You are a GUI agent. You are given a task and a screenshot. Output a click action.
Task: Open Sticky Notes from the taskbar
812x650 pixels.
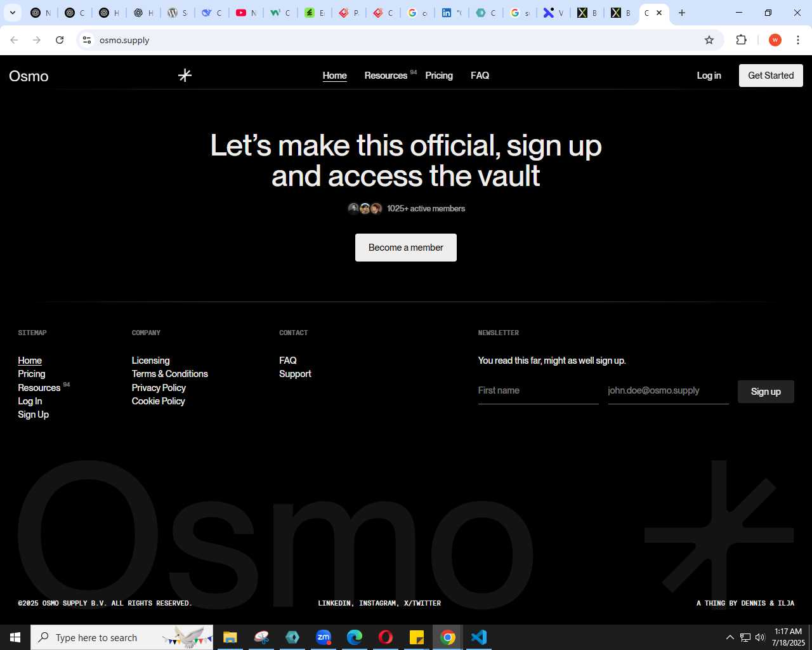tap(417, 637)
